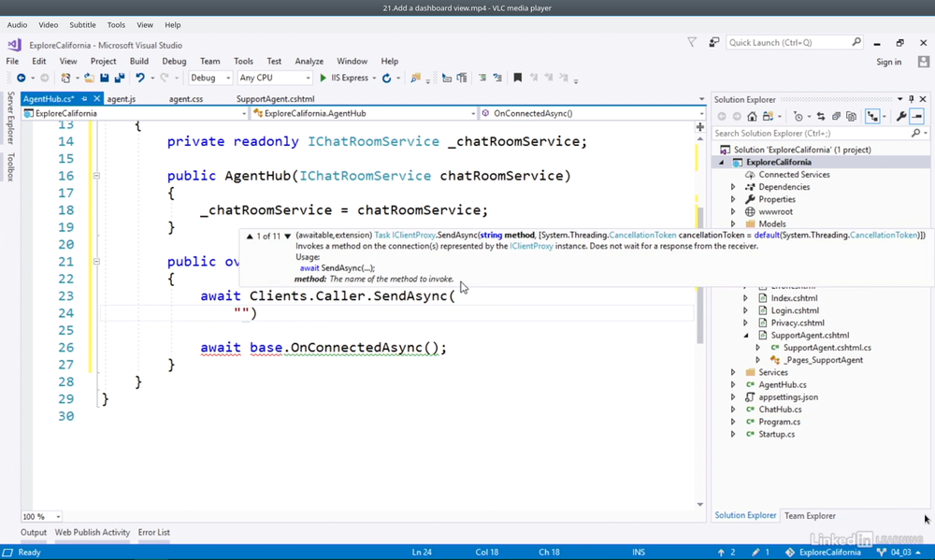The image size is (935, 560).
Task: Click the notifications filter funnel icon
Action: (x=692, y=42)
